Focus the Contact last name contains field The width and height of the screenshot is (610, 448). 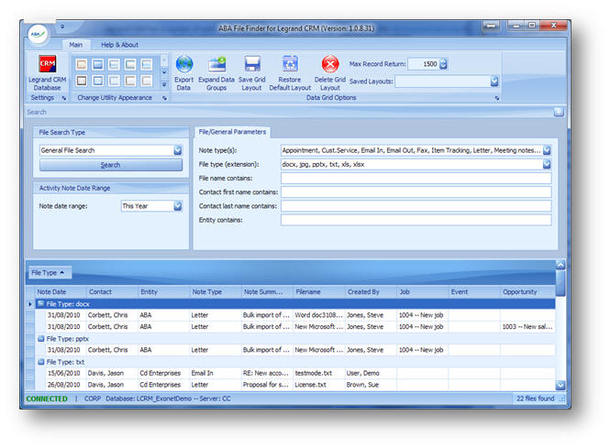tap(416, 206)
